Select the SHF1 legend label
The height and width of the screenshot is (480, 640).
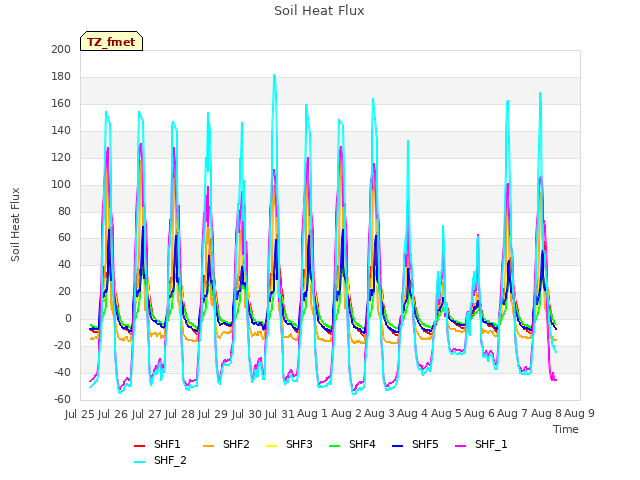167,444
